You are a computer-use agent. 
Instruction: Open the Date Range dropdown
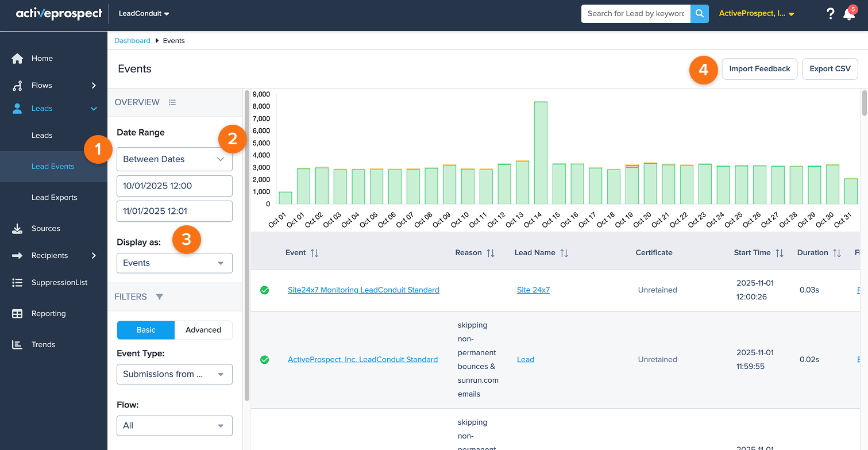[x=175, y=159]
